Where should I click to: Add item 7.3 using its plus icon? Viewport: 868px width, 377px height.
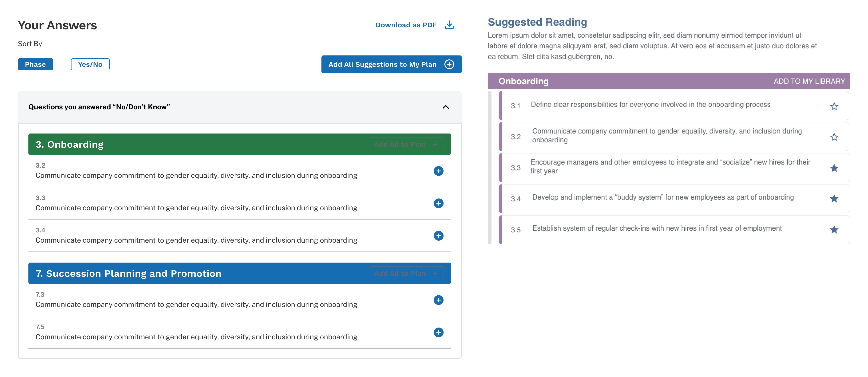[x=438, y=300]
